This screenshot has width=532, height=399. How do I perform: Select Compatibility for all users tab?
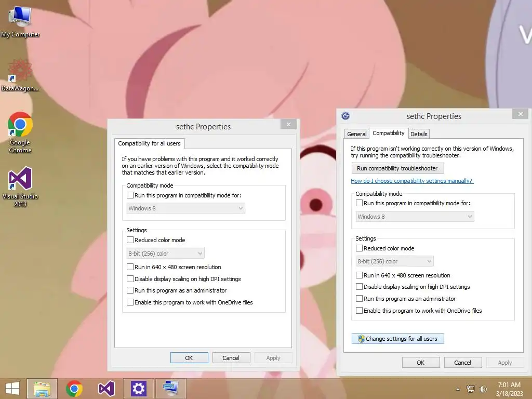click(x=149, y=143)
